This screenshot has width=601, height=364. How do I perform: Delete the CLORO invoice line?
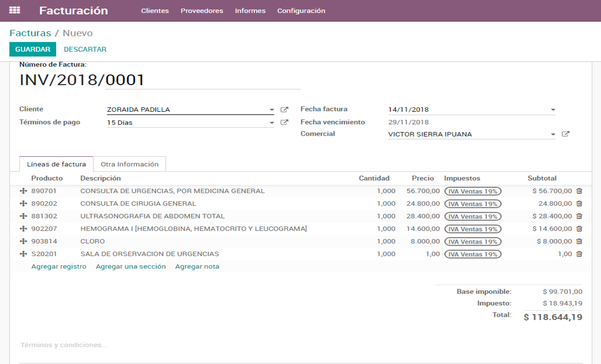point(579,241)
